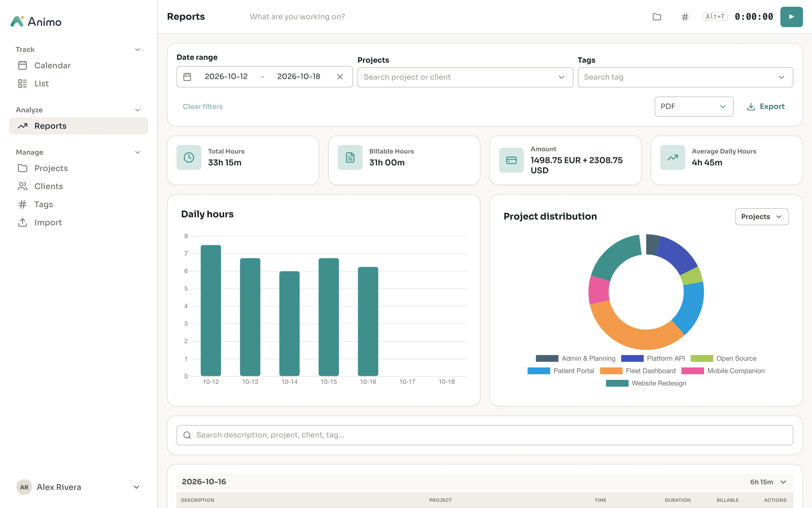Screen dimensions: 812x508
Task: Click the calendar icon in date range
Action: point(187,77)
